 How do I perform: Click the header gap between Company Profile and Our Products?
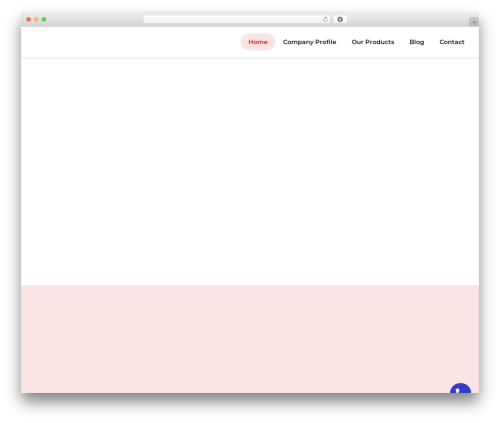coord(344,42)
